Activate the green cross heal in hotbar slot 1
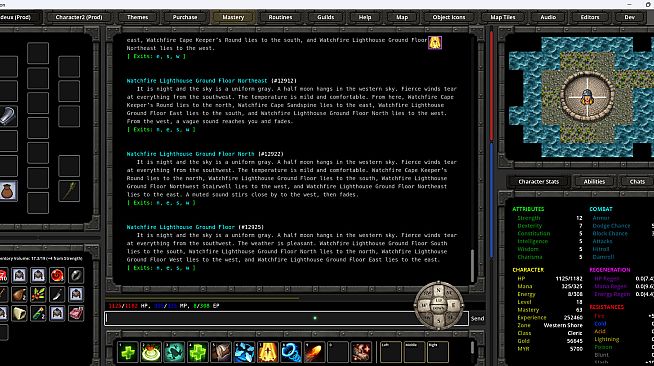Screen dimensions: 654x366 pos(128,352)
